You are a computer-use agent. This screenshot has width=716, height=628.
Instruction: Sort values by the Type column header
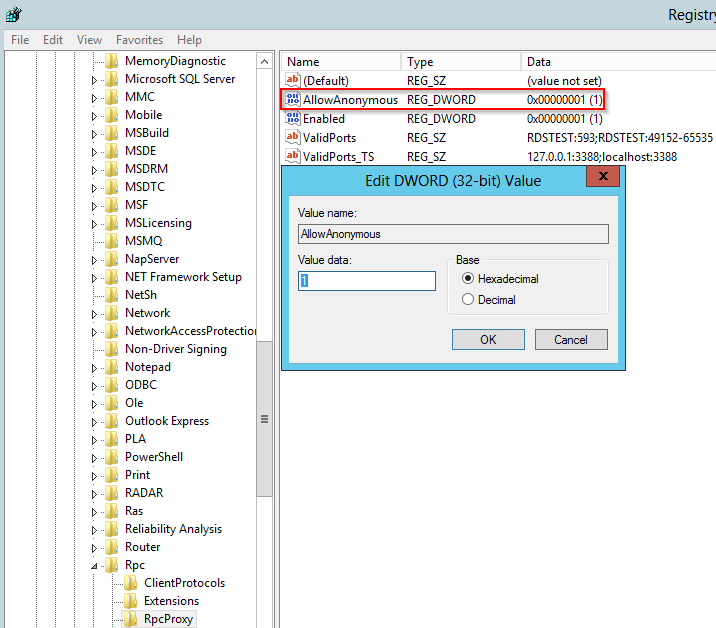point(461,62)
